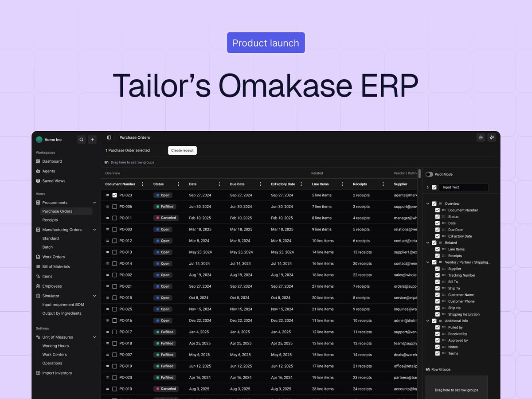Uncheck the Terms column checkbox
This screenshot has width=532, height=399.
point(438,353)
